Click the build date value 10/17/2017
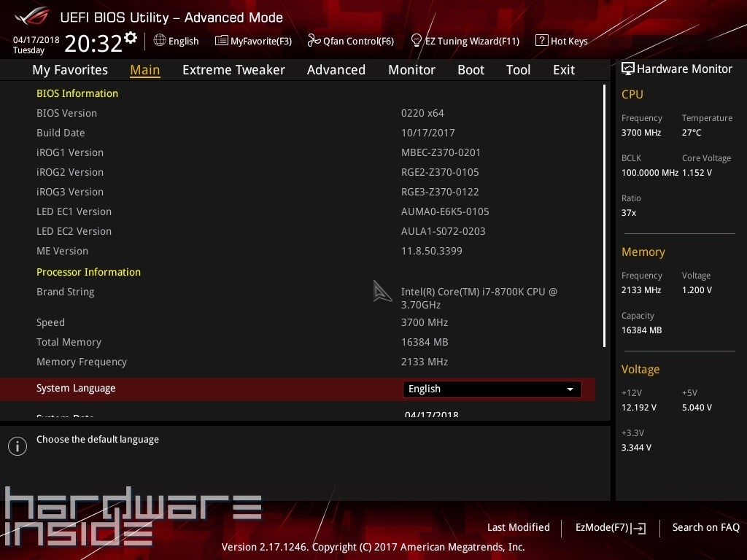The width and height of the screenshot is (747, 560). pyautogui.click(x=427, y=133)
